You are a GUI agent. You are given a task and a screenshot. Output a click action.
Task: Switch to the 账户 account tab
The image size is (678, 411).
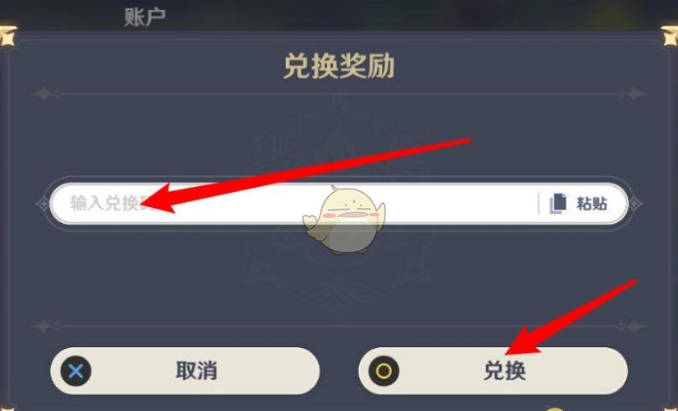point(144,17)
